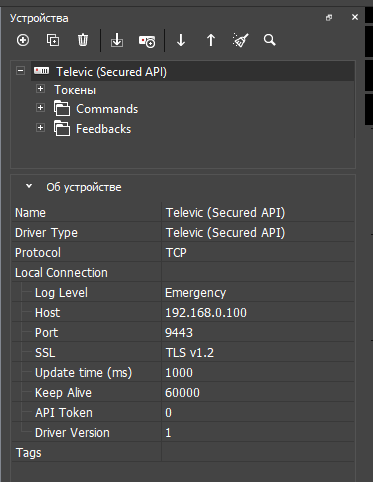Select Televic (Secured API) in device tree

pos(111,72)
